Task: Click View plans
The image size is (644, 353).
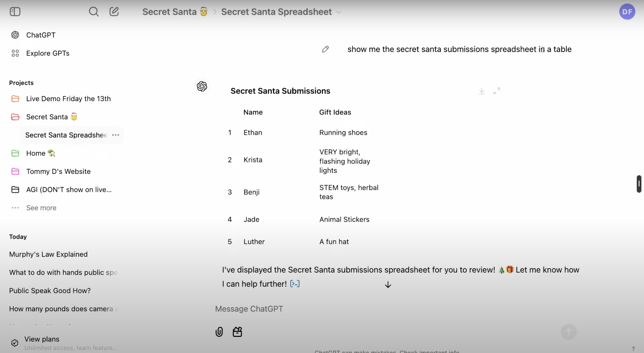Action: point(42,339)
